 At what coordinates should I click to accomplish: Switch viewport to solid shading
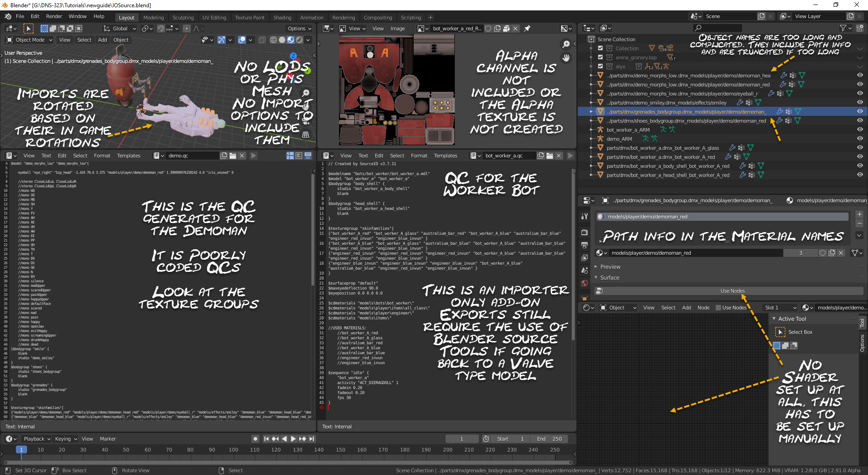click(282, 40)
